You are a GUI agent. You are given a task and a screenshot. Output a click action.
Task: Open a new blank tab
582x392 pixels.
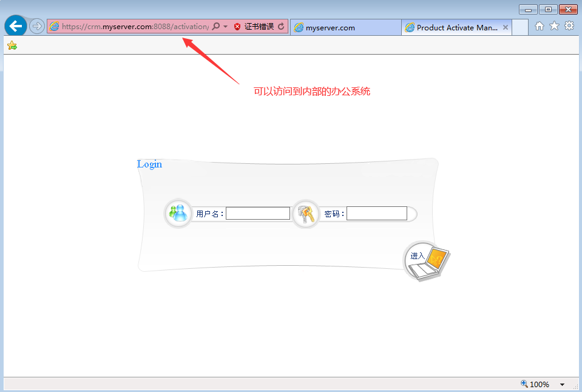520,27
